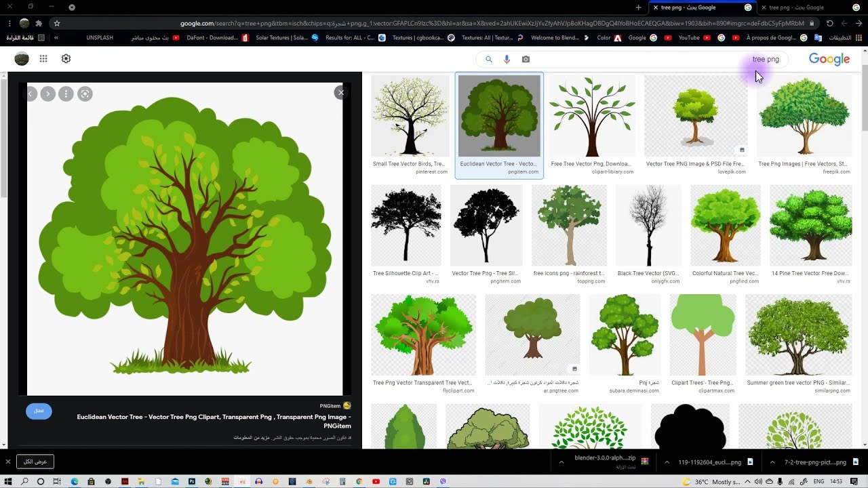Select the Euclidean Vector Tree thumbnail
Image resolution: width=868 pixels, height=488 pixels.
coord(499,116)
